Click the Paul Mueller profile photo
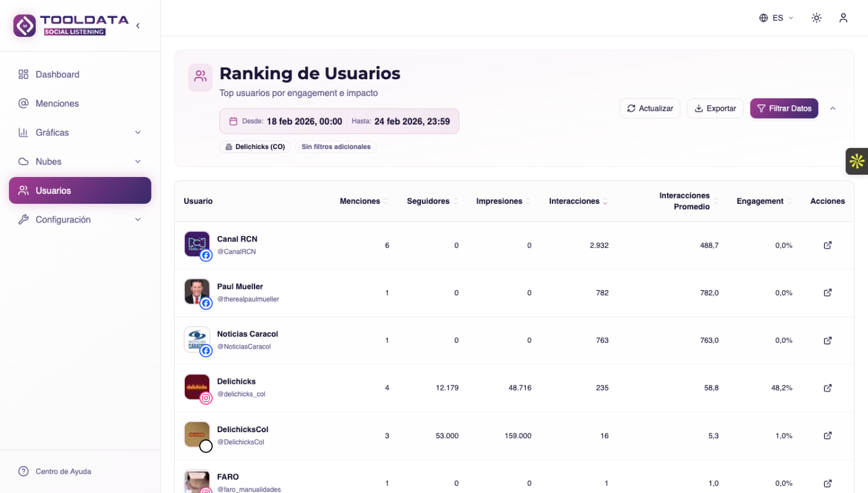The image size is (868, 493). (x=197, y=291)
